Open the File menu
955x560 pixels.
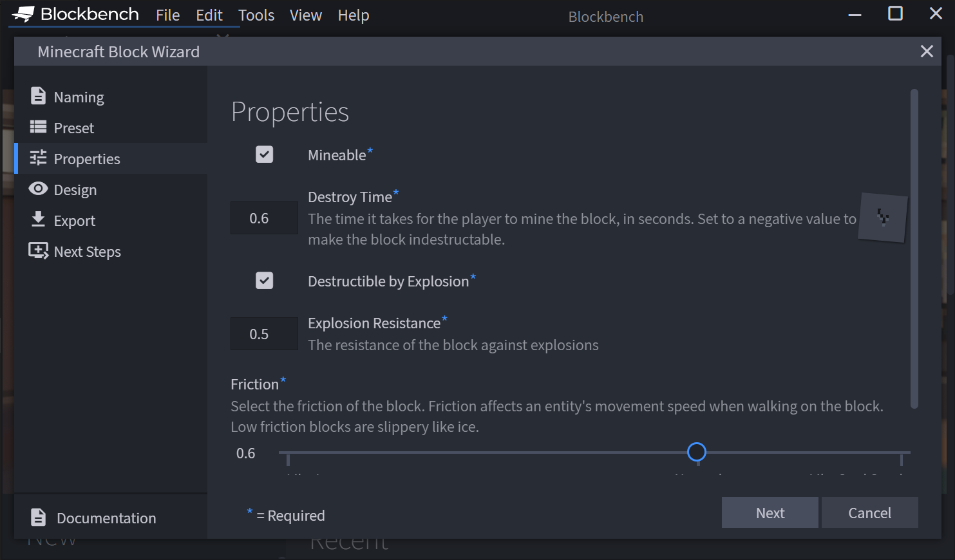(168, 15)
